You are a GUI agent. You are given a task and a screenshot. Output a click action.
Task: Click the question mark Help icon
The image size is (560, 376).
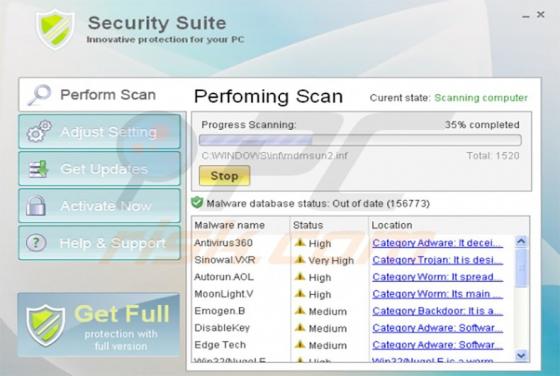(x=36, y=243)
